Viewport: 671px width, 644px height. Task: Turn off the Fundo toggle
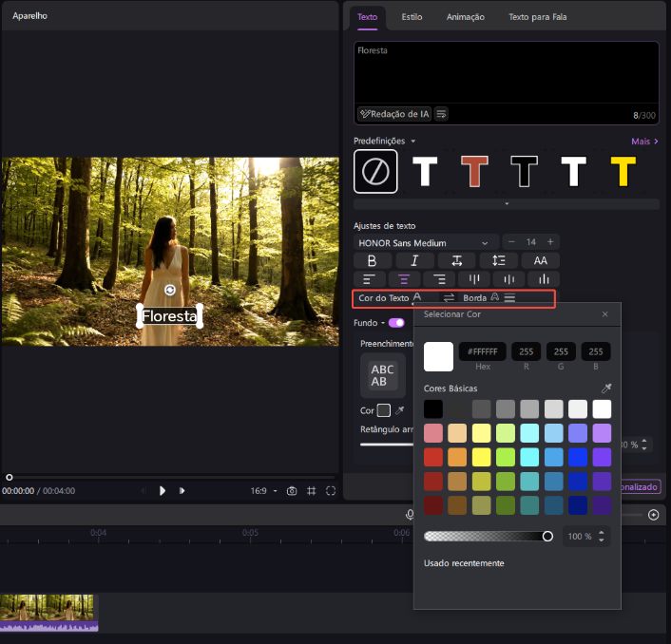click(395, 323)
